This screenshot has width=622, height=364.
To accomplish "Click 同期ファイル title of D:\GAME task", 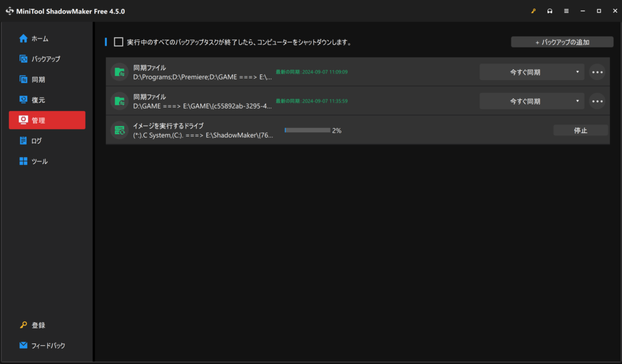I will pos(149,96).
